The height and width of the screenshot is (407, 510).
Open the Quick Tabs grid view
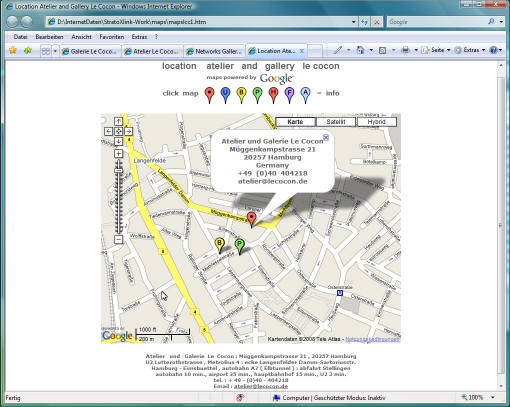click(x=46, y=51)
